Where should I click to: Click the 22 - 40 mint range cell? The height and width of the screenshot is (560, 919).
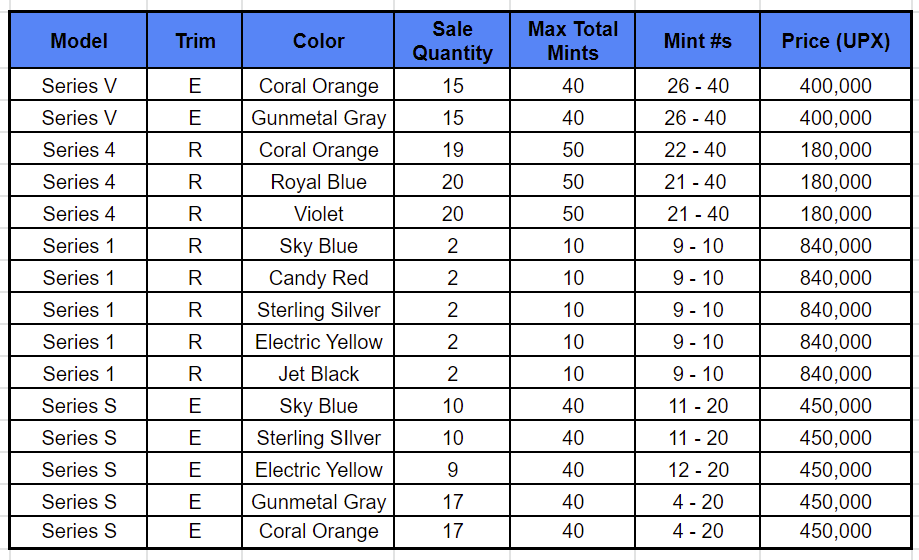697,150
